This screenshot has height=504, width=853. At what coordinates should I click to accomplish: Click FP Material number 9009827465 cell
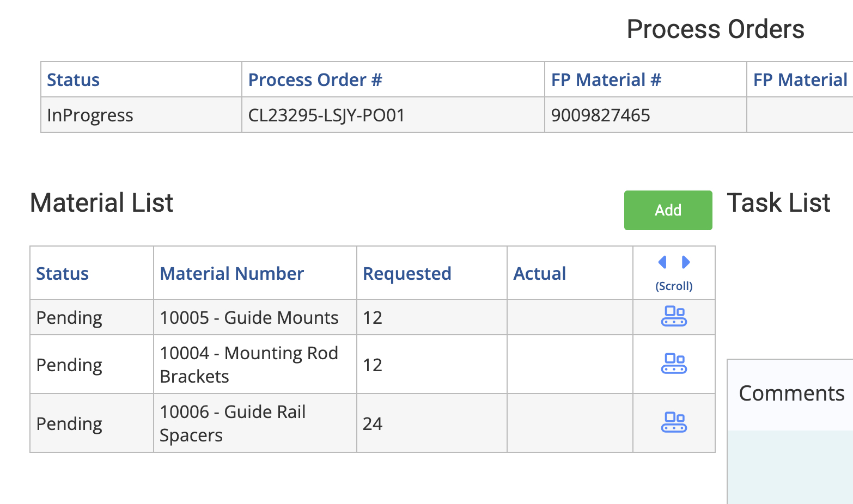(x=601, y=115)
